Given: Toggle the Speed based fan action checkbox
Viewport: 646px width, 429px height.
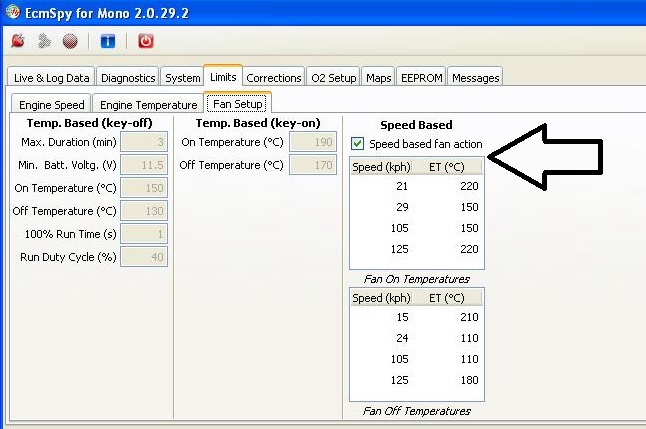Looking at the screenshot, I should pyautogui.click(x=358, y=144).
